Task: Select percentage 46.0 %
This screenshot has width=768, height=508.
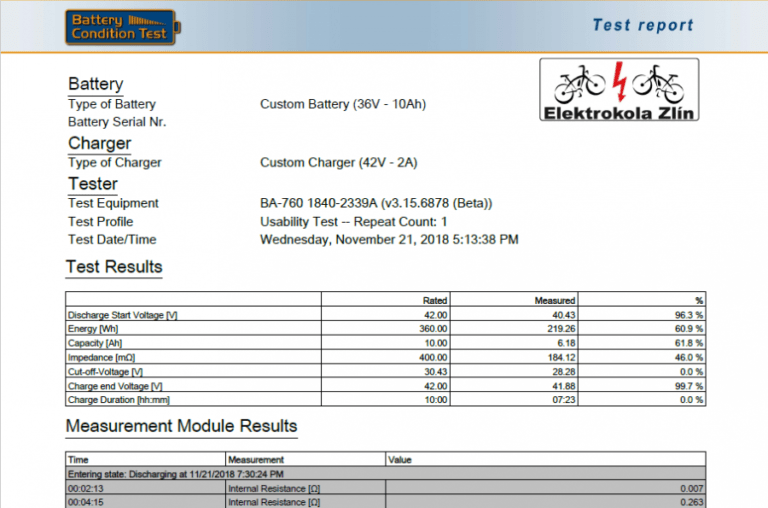Action: coord(689,358)
